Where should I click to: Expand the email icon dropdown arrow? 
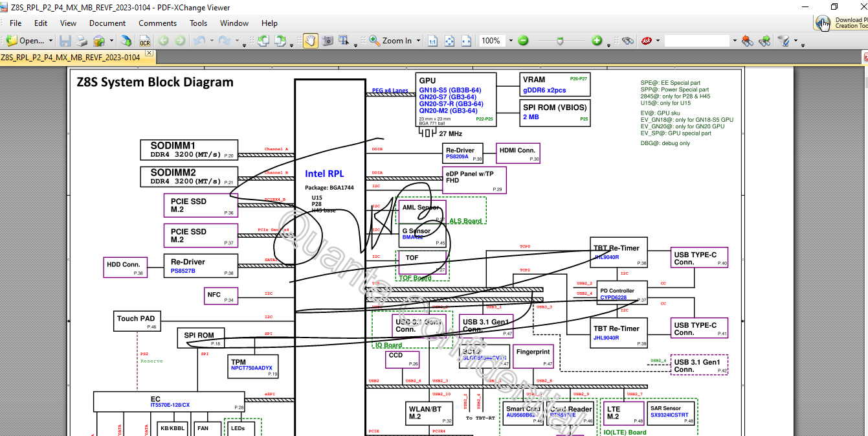click(x=111, y=41)
